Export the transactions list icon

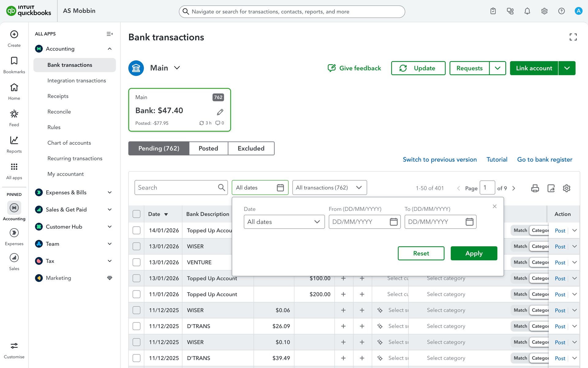(551, 188)
